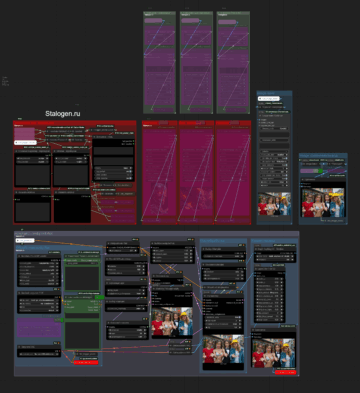Image resolution: width=360 pixels, height=393 pixels.
Task: Select the purple pill node atop the first green column
Action: tap(153, 21)
